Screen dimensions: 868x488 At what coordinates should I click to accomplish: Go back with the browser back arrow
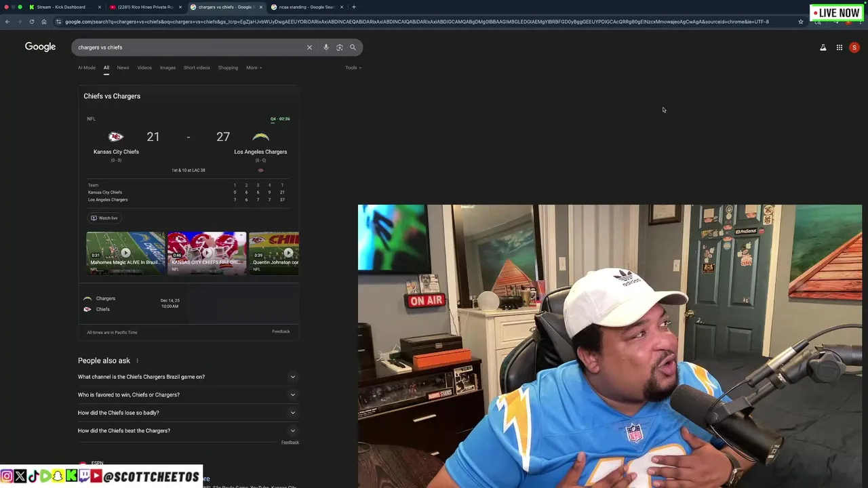[x=7, y=22]
